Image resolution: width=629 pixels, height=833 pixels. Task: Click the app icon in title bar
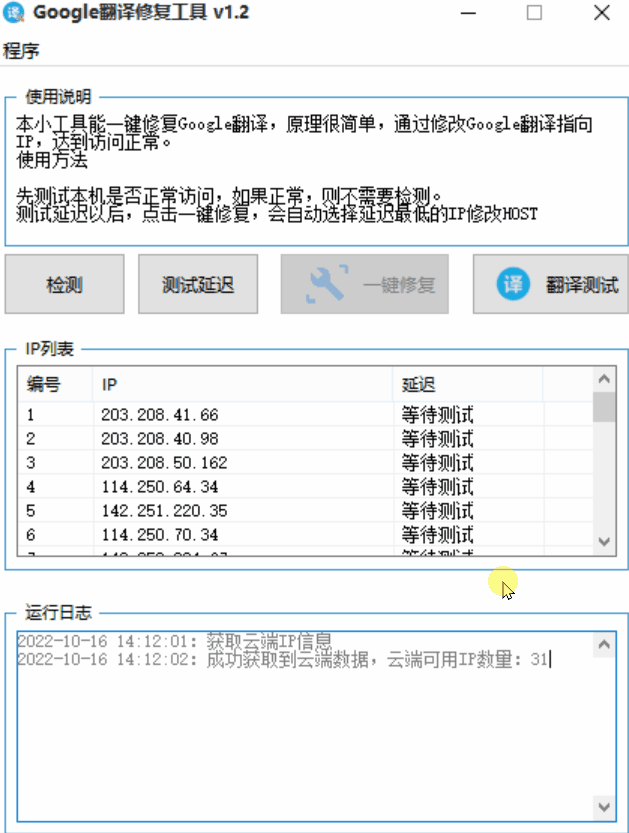13,13
